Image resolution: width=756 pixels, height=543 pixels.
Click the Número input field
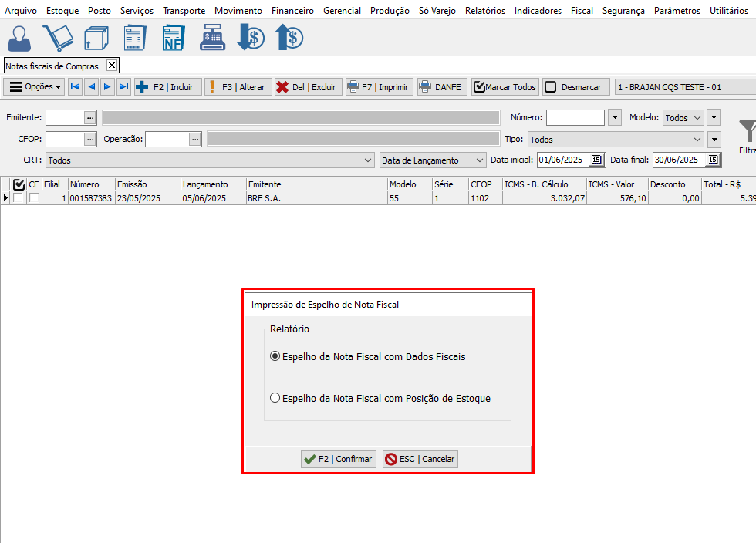point(575,117)
